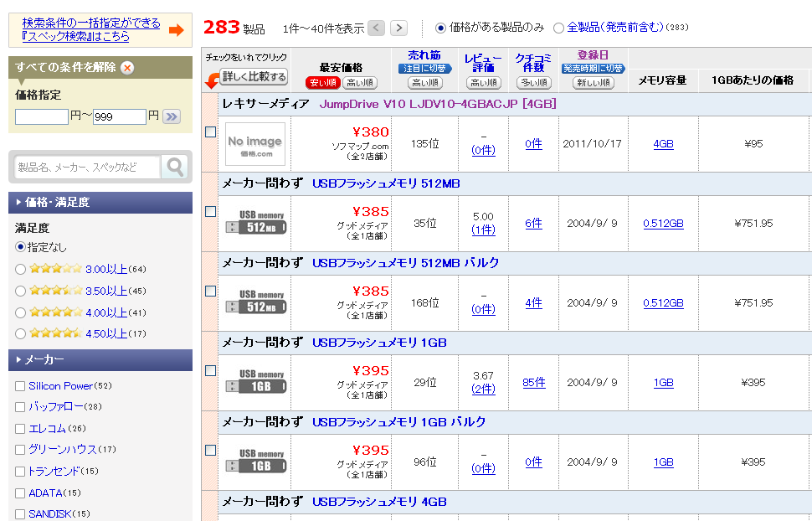This screenshot has width=812, height=521.
Task: Check the ADATA maker filter
Action: 20,493
